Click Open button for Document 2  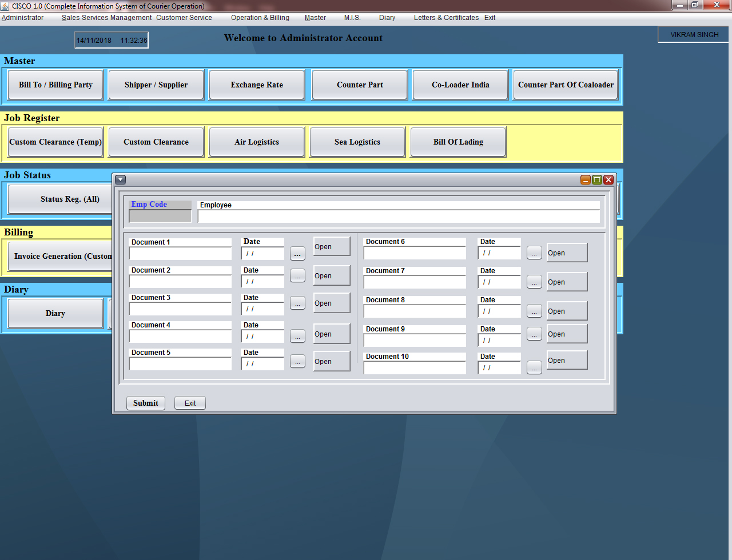(332, 276)
